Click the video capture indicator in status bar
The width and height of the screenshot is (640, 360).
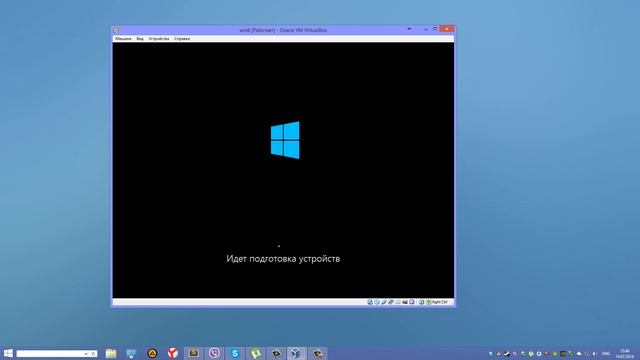(404, 302)
